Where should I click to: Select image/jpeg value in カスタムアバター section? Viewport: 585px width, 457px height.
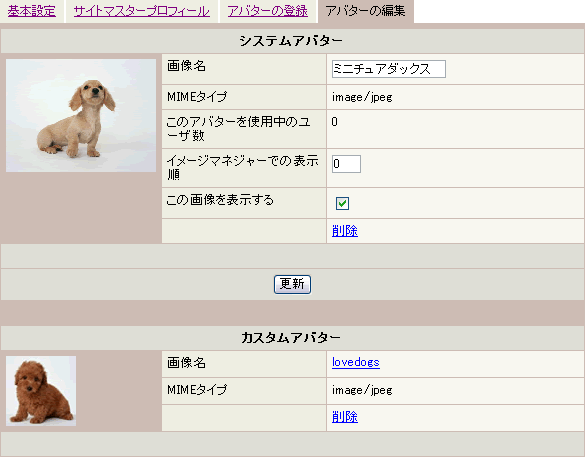pyautogui.click(x=362, y=390)
